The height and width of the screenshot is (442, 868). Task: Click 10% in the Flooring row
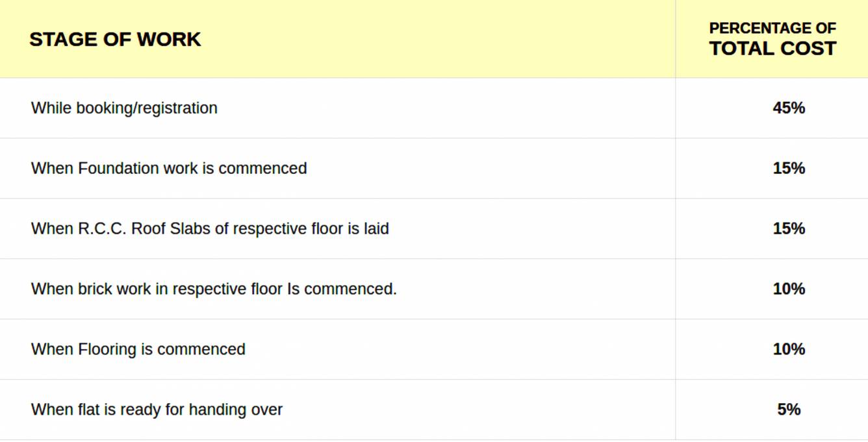coord(789,349)
